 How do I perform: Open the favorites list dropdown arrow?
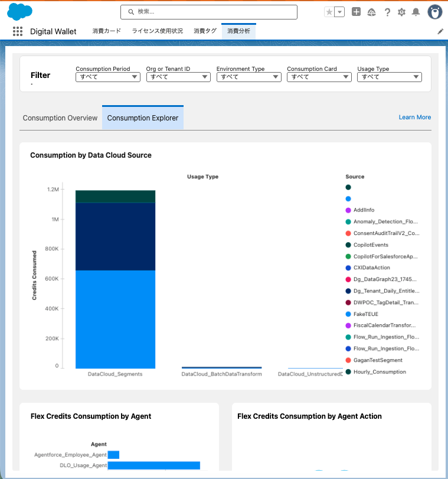pos(339,12)
